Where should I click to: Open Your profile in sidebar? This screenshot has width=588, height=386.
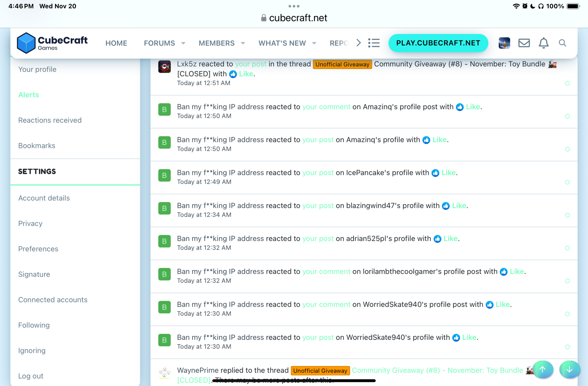37,69
